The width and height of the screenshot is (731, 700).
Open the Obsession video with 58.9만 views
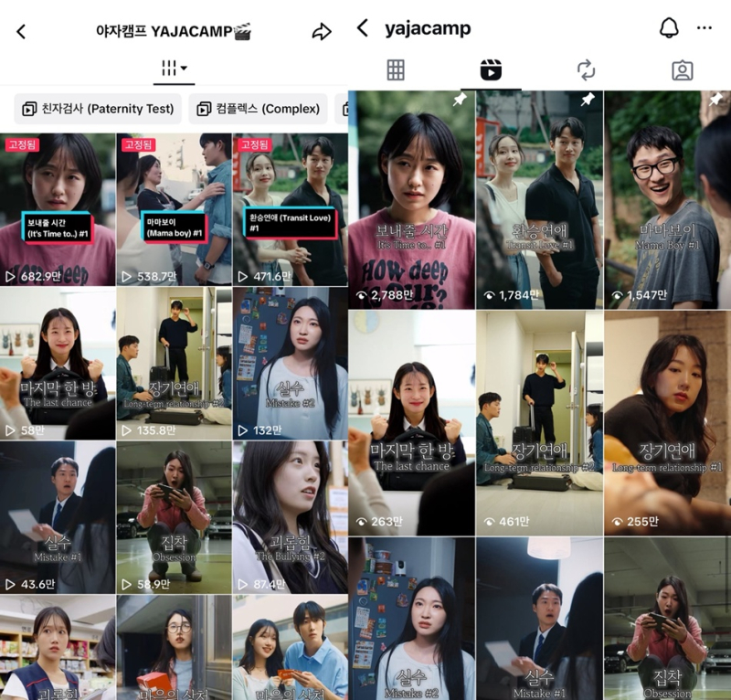pos(174,517)
